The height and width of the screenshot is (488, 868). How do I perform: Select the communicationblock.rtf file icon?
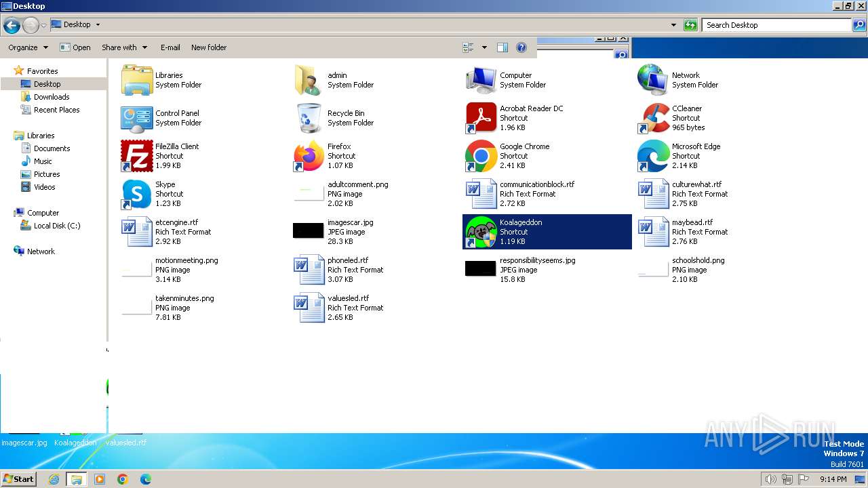coord(481,194)
